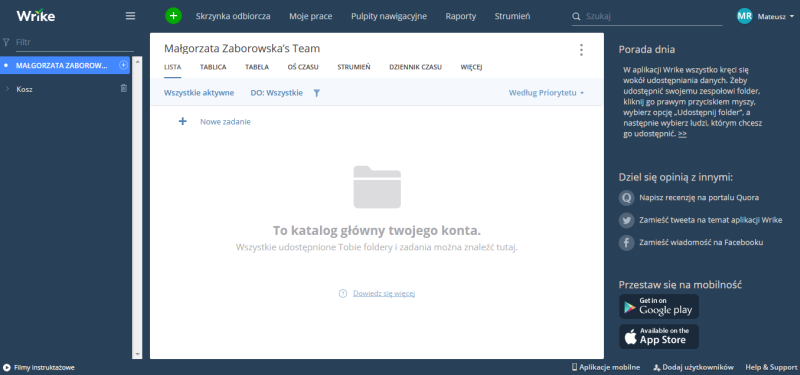Image resolution: width=800 pixels, height=375 pixels.
Task: Click the plus icon beside Nowe zadanie
Action: coord(183,121)
